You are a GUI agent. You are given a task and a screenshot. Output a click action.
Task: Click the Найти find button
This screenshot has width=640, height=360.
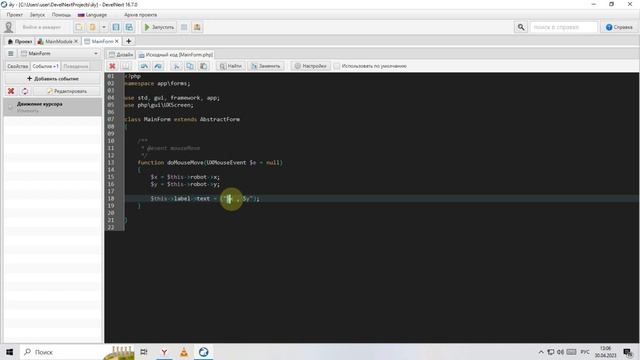[x=231, y=66]
